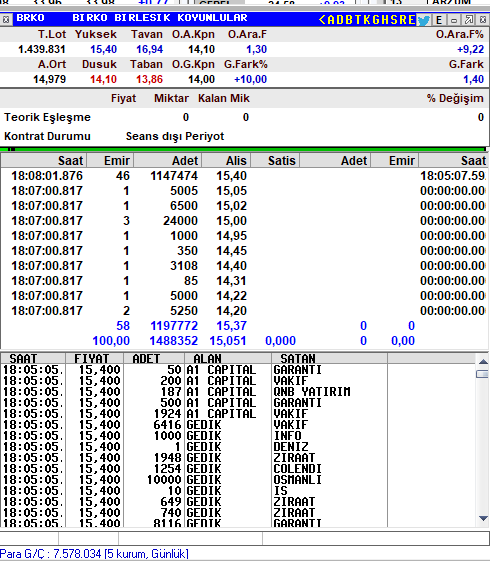This screenshot has width=490, height=561.
Task: Click the Taban value 13,86
Action: click(150, 79)
